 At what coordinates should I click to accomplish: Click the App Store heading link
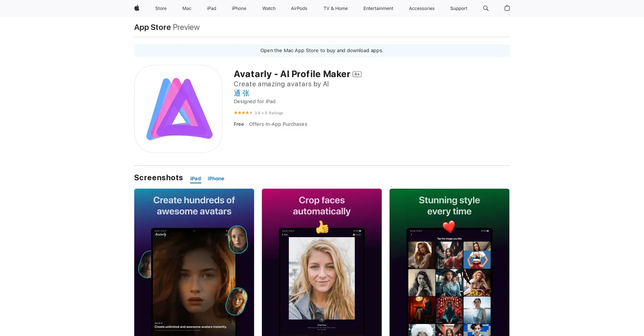(153, 27)
